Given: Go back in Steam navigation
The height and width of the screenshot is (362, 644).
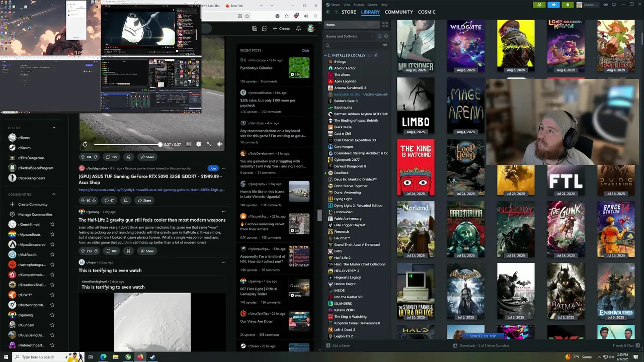Looking at the screenshot, I should (328, 12).
